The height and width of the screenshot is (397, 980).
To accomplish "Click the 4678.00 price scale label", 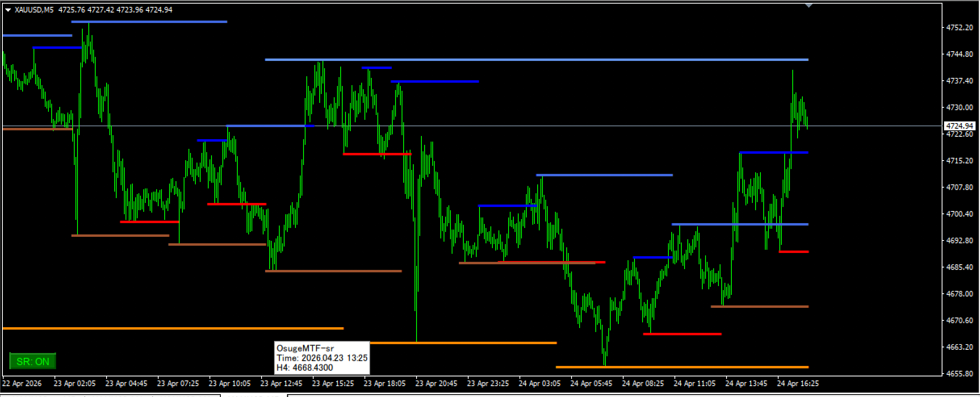I will click(x=960, y=294).
